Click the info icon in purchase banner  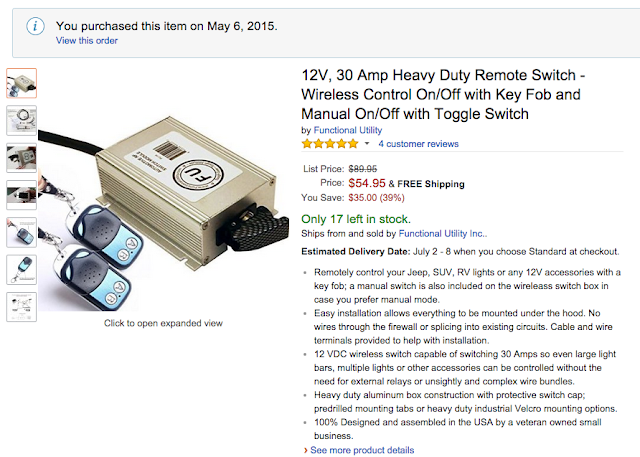coord(35,26)
